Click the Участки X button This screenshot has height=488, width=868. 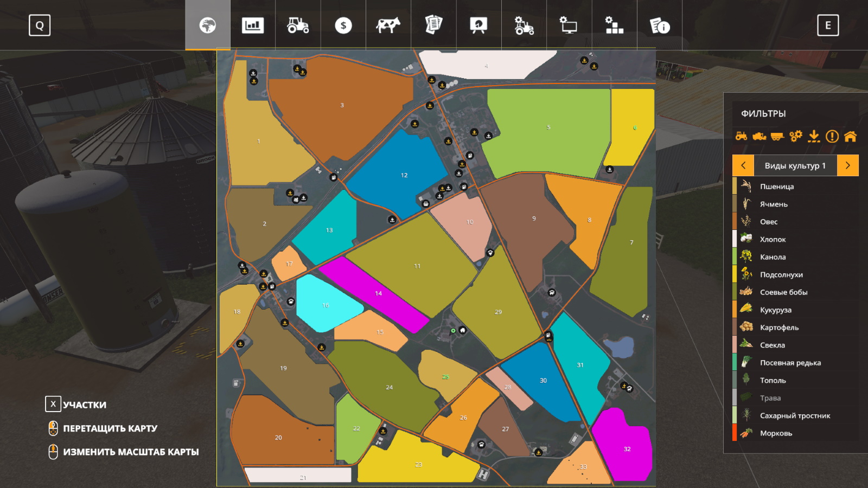pos(53,404)
